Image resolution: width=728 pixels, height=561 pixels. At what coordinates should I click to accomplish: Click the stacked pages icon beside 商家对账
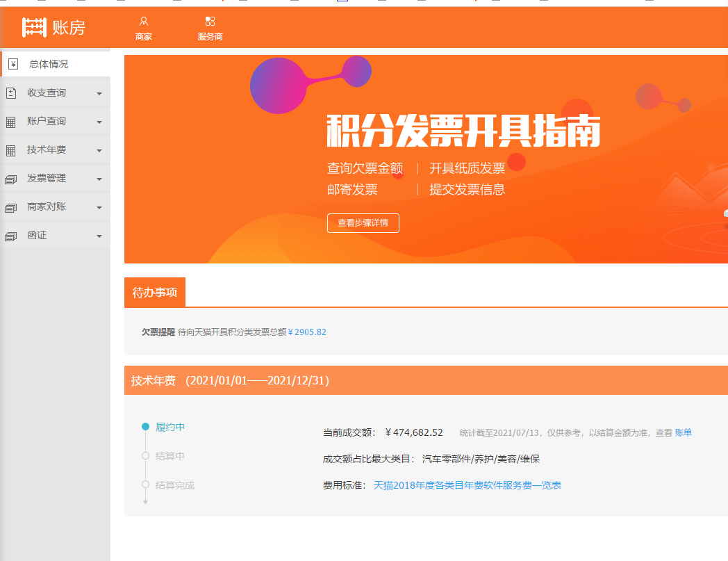pyautogui.click(x=10, y=208)
